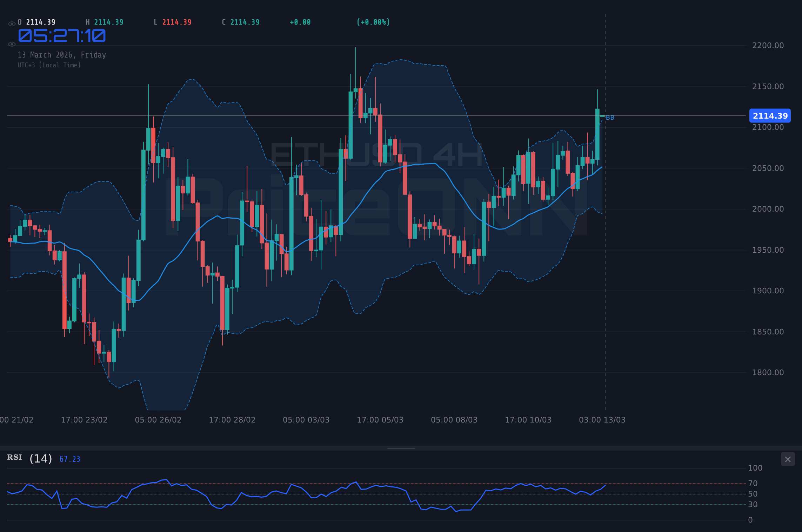802x532 pixels.
Task: Click the RSI (14) indicator title
Action: point(30,458)
